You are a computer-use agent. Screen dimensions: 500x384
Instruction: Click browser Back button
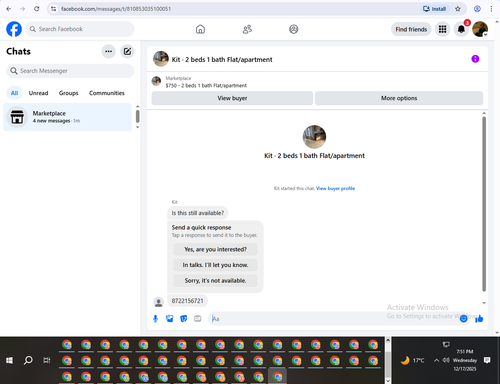[x=9, y=9]
